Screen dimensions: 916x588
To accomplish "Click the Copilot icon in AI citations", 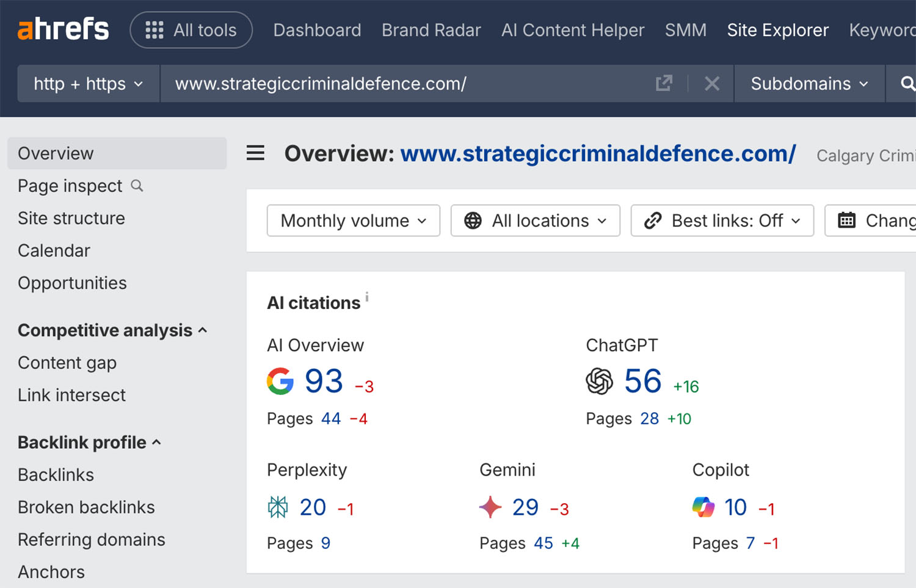I will point(703,507).
